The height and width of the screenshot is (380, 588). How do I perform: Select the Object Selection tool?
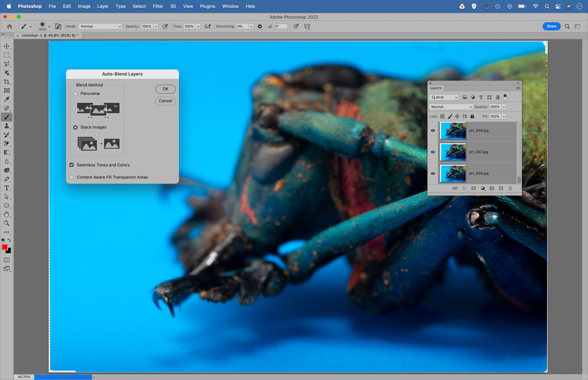[7, 73]
